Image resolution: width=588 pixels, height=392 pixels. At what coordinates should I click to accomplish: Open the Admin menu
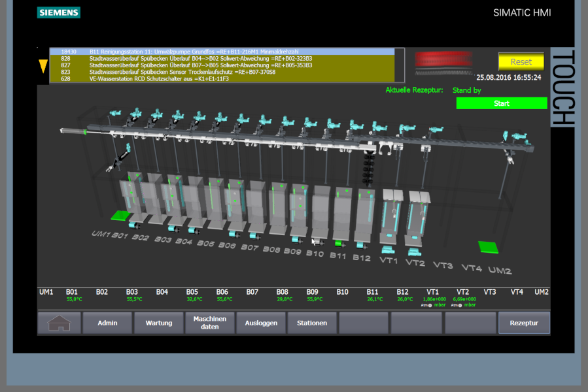tap(107, 323)
